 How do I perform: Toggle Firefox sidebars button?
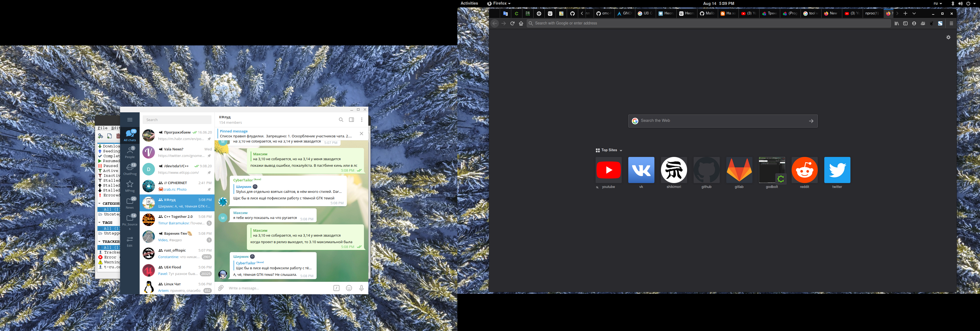[905, 24]
